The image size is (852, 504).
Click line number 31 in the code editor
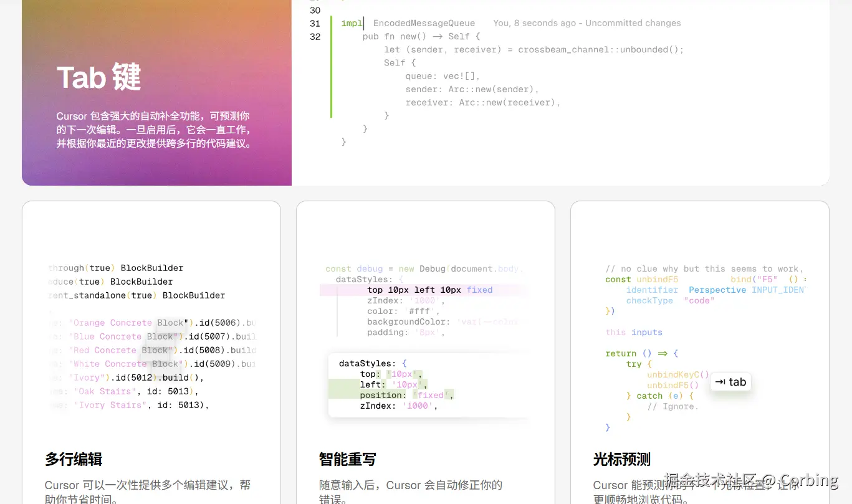[315, 23]
